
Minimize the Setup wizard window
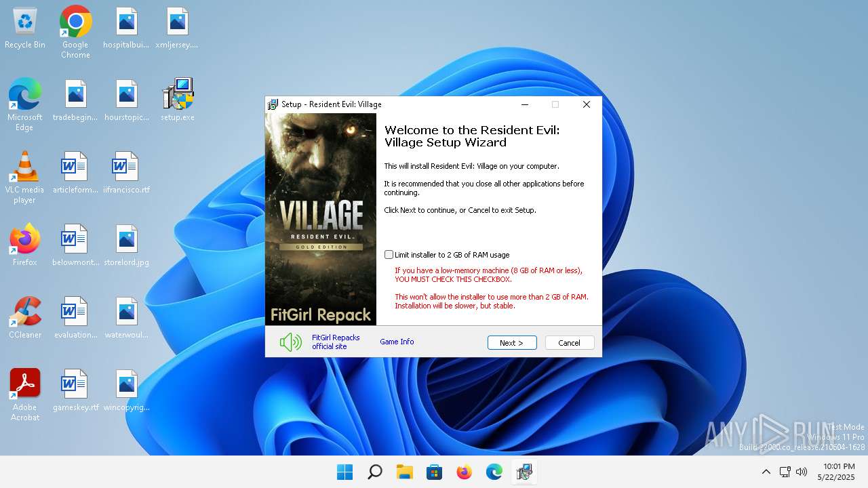point(525,104)
